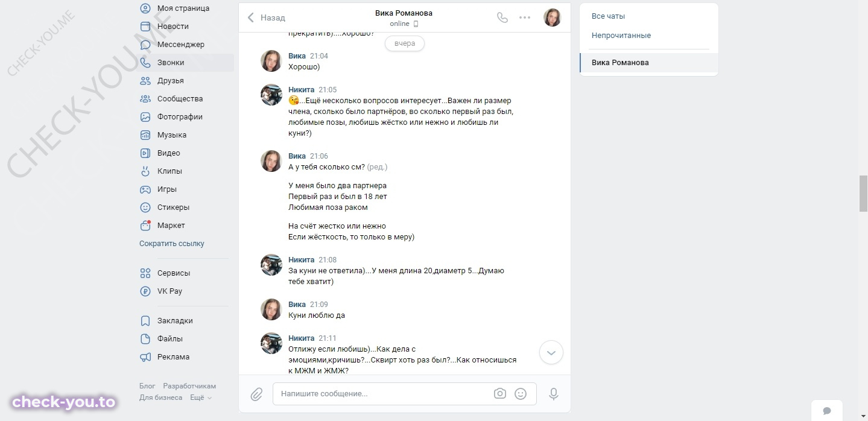Click the 21:11 message timestamp
Image resolution: width=868 pixels, height=421 pixels.
click(x=328, y=338)
